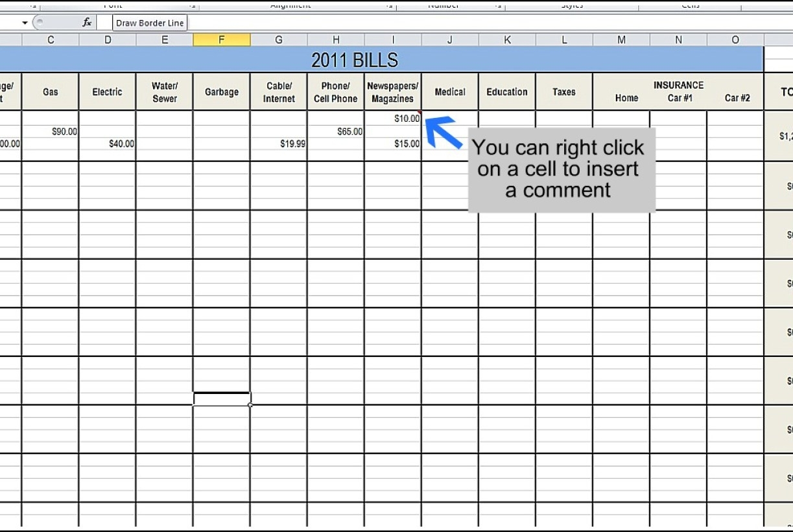Open the Name Box dropdown arrow
793x532 pixels.
(x=25, y=23)
